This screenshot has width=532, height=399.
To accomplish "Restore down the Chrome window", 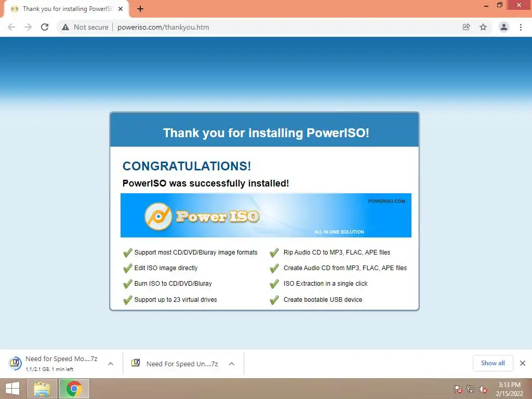I will click(499, 5).
